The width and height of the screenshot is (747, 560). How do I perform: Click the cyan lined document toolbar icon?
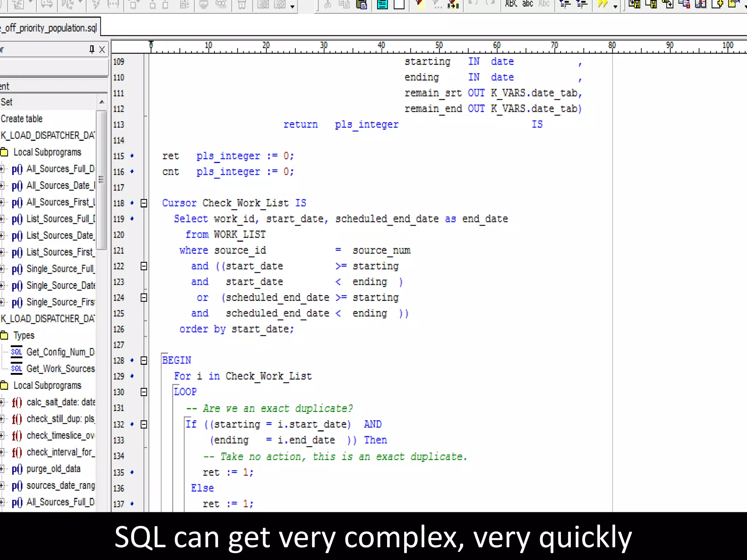(382, 4)
